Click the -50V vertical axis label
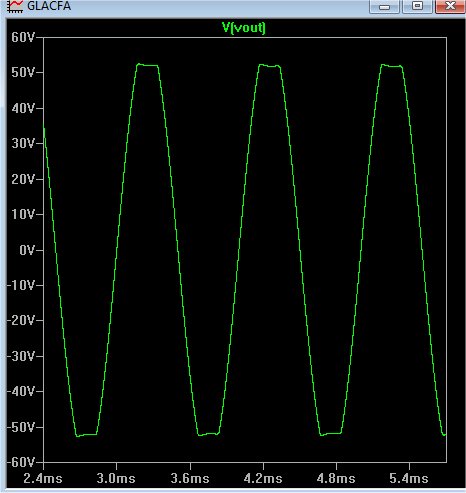 coord(21,427)
